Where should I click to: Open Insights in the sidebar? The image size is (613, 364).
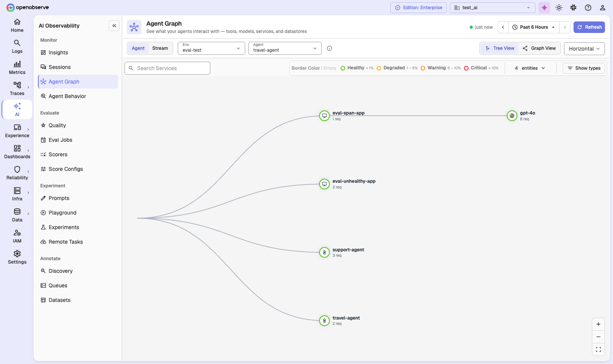(78, 52)
